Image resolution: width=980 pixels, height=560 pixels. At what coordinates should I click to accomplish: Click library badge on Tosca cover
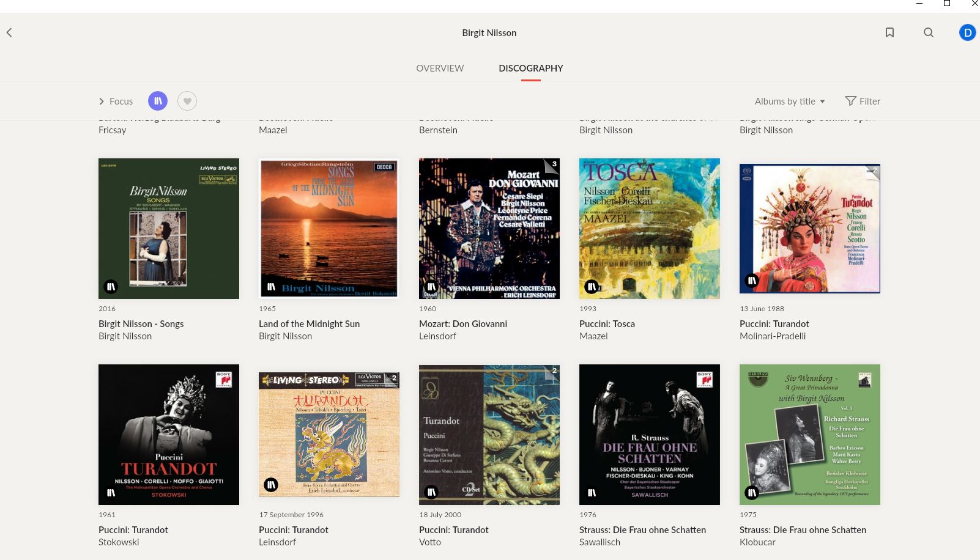click(592, 286)
